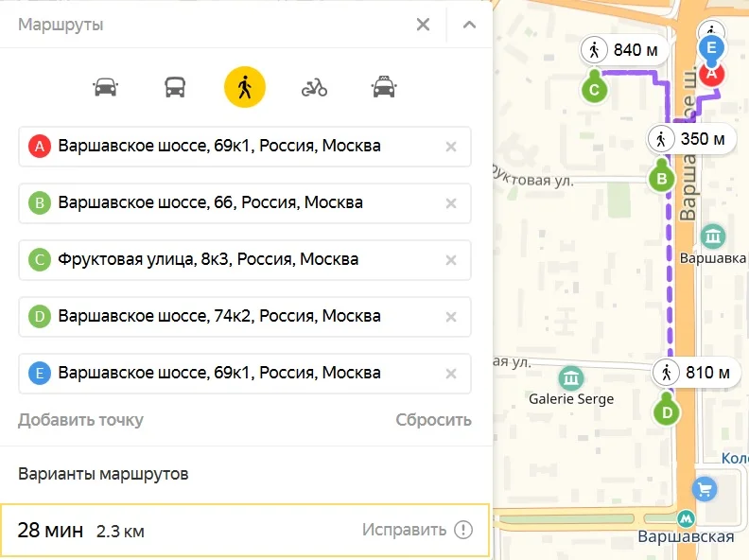Screen dimensions: 749x560
Task: Click Сбросить to reset the route
Action: 433,420
